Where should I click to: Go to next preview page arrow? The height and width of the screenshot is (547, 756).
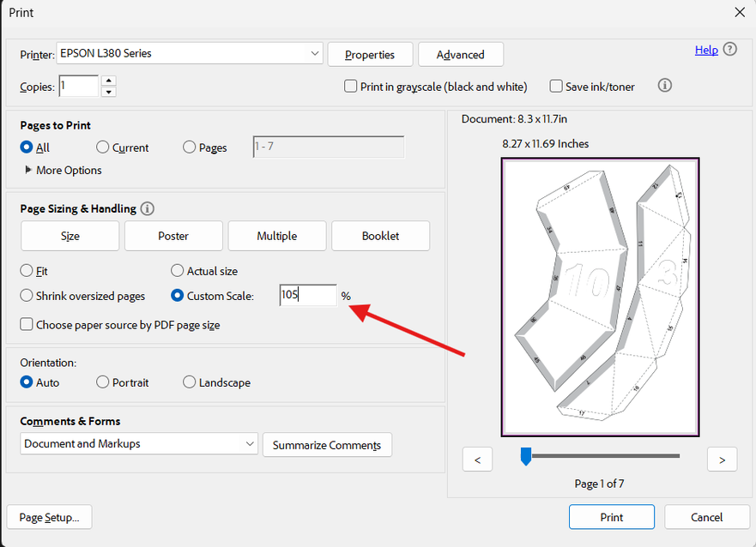pyautogui.click(x=722, y=460)
